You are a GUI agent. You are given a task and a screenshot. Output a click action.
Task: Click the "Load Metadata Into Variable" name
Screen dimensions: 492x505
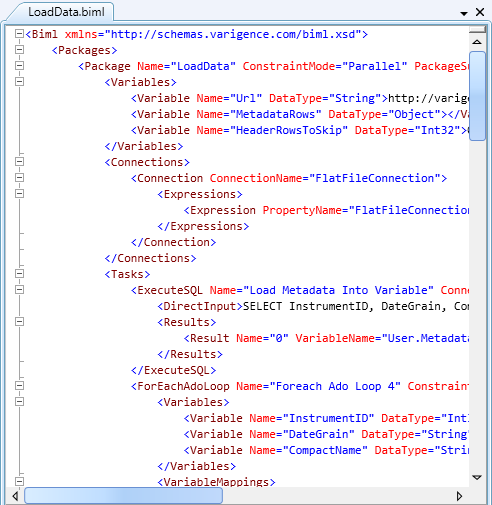(339, 290)
